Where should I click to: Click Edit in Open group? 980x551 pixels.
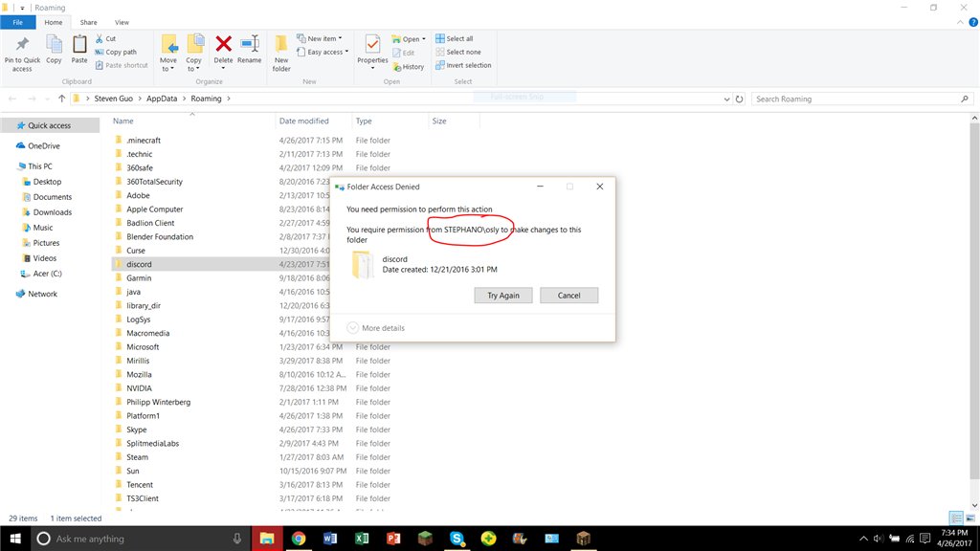tap(404, 53)
